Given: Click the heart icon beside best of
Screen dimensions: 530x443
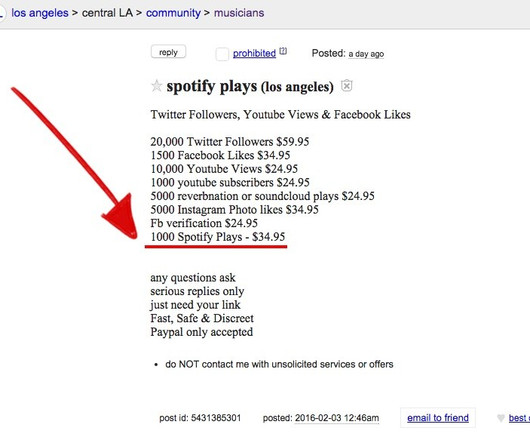Looking at the screenshot, I should coord(501,418).
